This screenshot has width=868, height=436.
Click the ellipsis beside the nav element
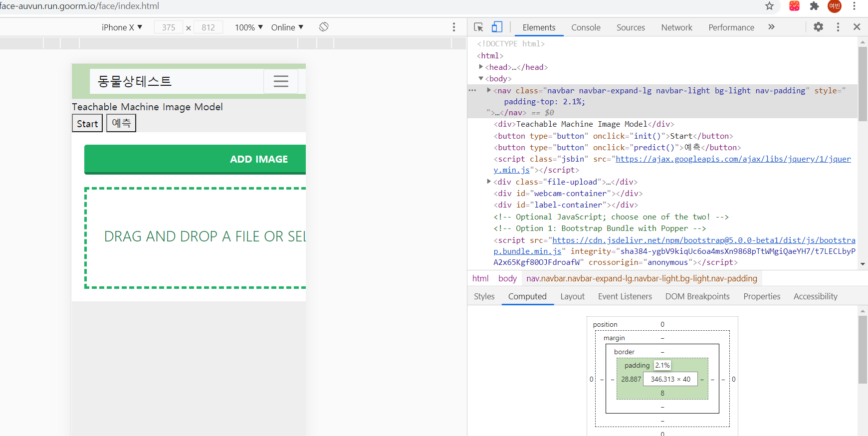pyautogui.click(x=472, y=90)
